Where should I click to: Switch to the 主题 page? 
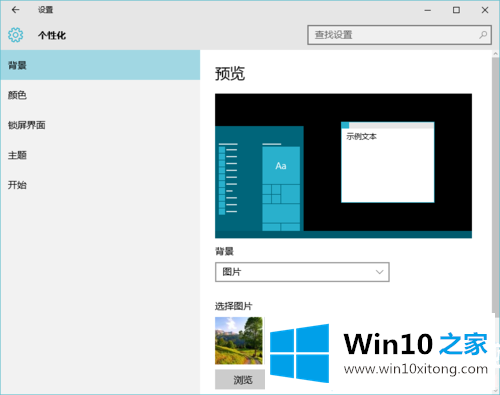(x=100, y=155)
